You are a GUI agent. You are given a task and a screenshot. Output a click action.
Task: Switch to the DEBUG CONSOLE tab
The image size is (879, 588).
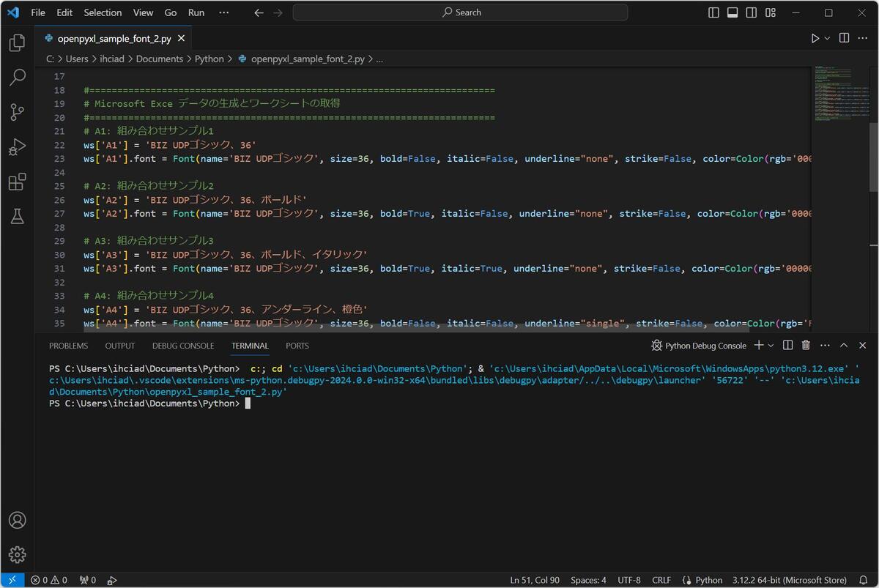click(183, 346)
